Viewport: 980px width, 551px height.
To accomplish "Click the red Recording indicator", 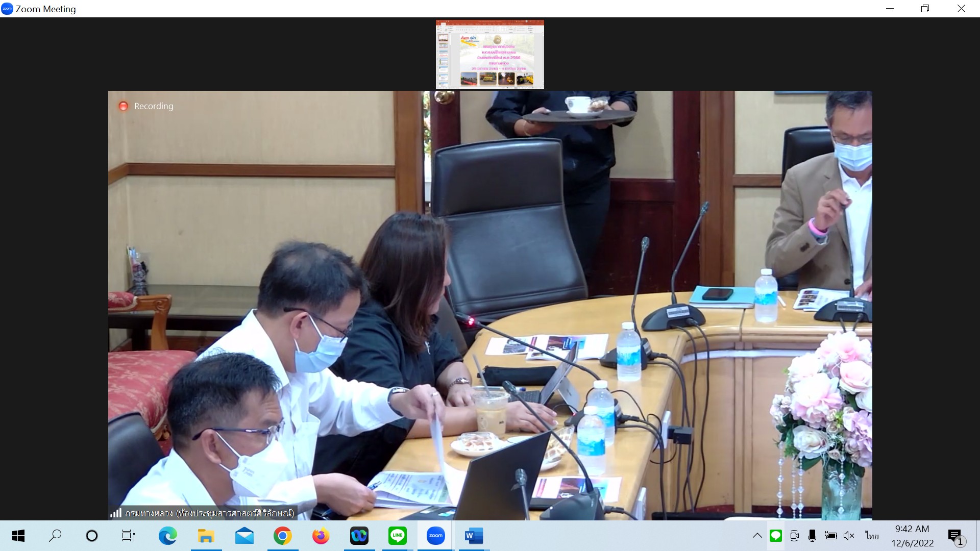I will pyautogui.click(x=123, y=106).
